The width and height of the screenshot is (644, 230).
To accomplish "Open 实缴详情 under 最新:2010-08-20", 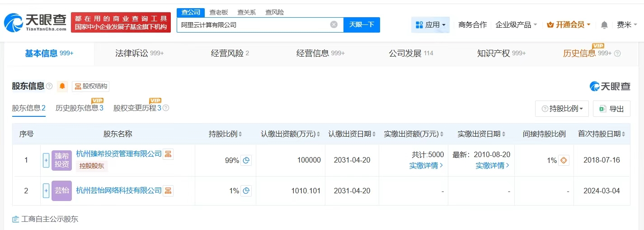I will point(493,166).
